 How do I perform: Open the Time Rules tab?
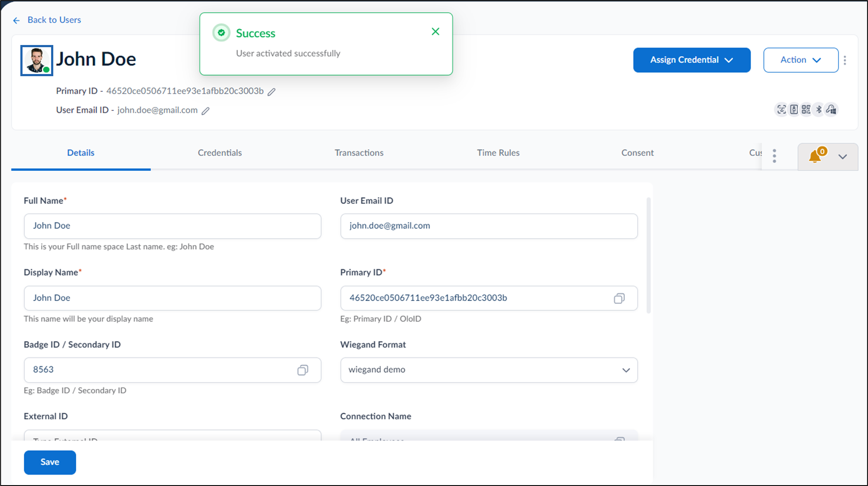[498, 153]
